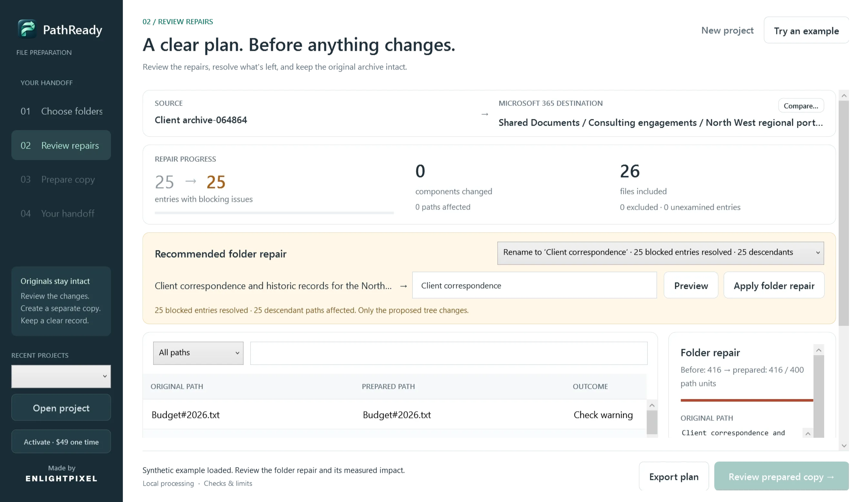Click the Folder repair panel scrollbar thumb

[818, 396]
